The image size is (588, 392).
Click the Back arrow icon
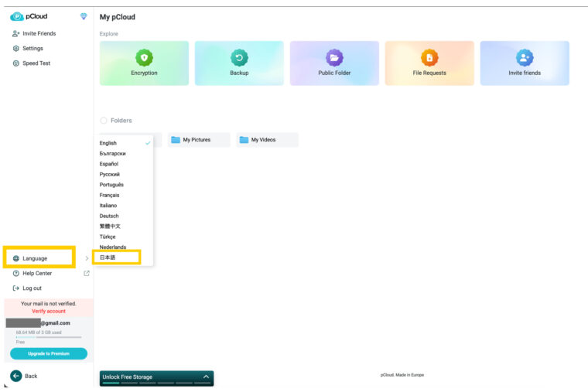coord(15,376)
